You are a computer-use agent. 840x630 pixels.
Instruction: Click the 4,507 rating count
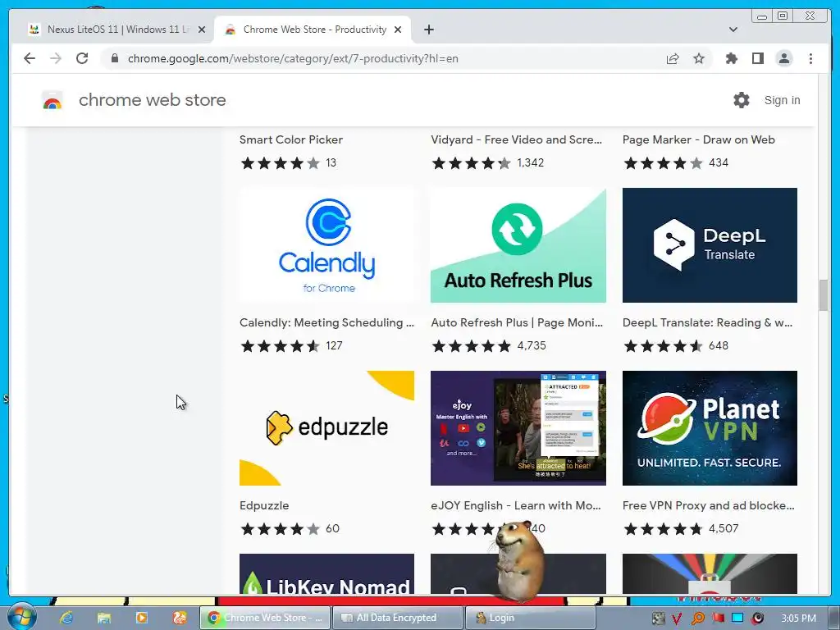point(724,529)
